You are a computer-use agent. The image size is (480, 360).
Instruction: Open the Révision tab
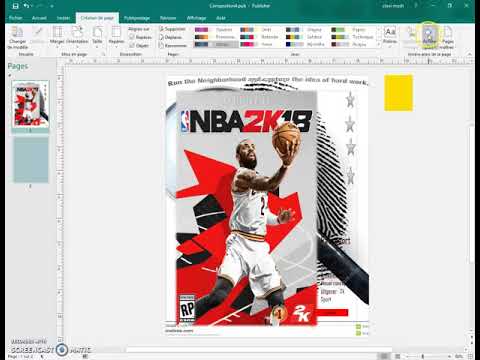coord(168,18)
